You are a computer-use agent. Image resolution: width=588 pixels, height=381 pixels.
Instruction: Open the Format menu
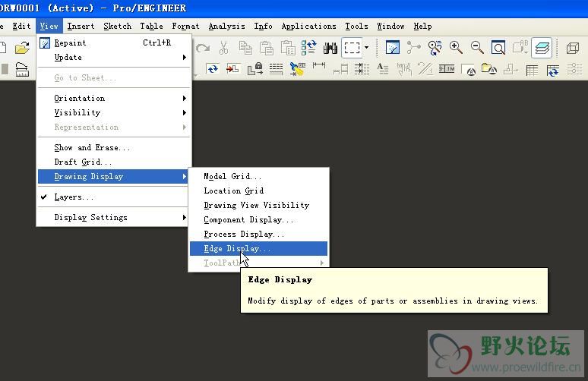coord(185,27)
